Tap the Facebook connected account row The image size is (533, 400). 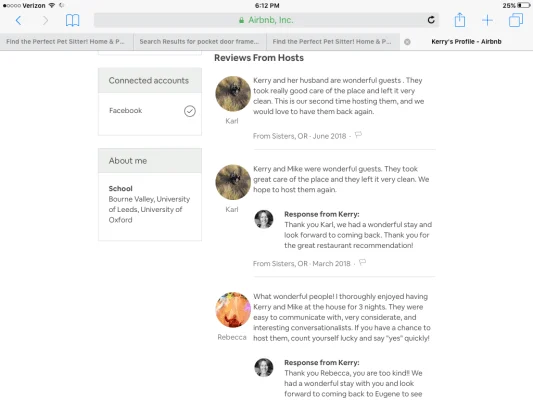pos(150,111)
